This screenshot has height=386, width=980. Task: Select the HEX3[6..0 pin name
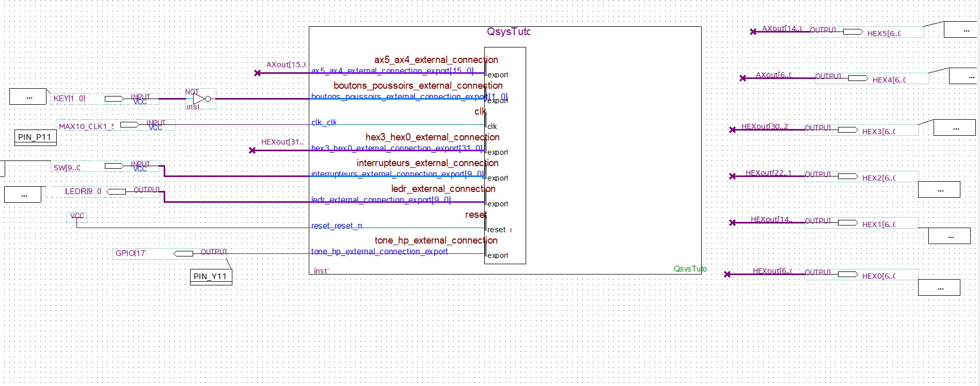[879, 132]
